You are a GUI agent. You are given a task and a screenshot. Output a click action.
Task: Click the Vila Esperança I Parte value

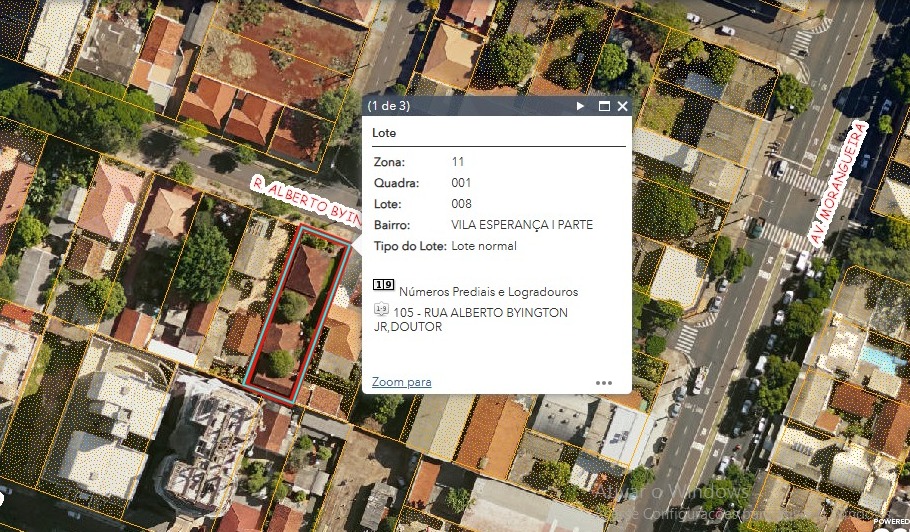click(x=521, y=225)
